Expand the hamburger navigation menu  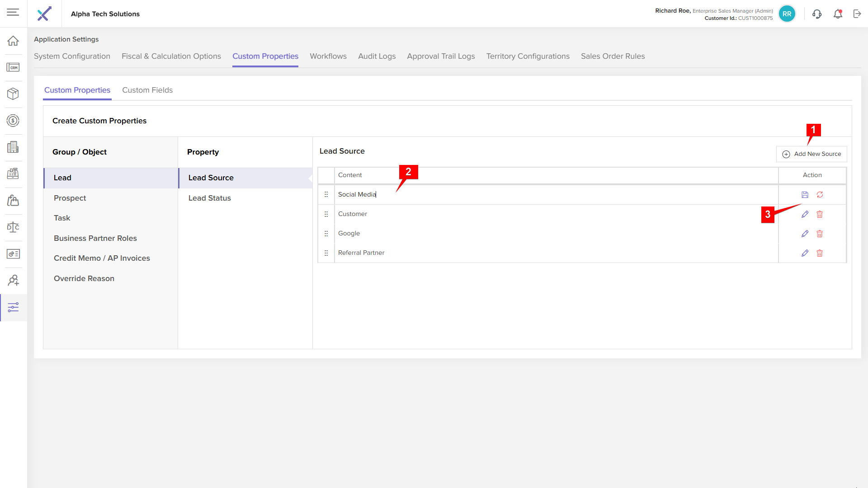[13, 12]
